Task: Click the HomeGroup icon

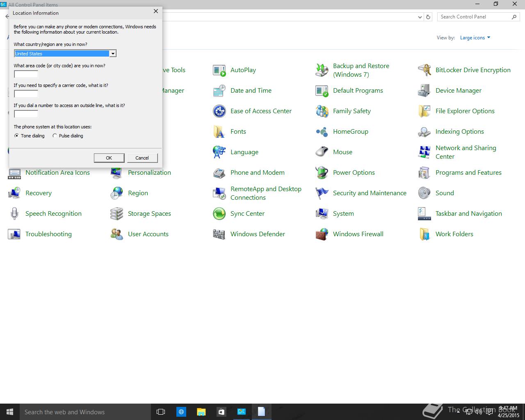Action: [322, 132]
